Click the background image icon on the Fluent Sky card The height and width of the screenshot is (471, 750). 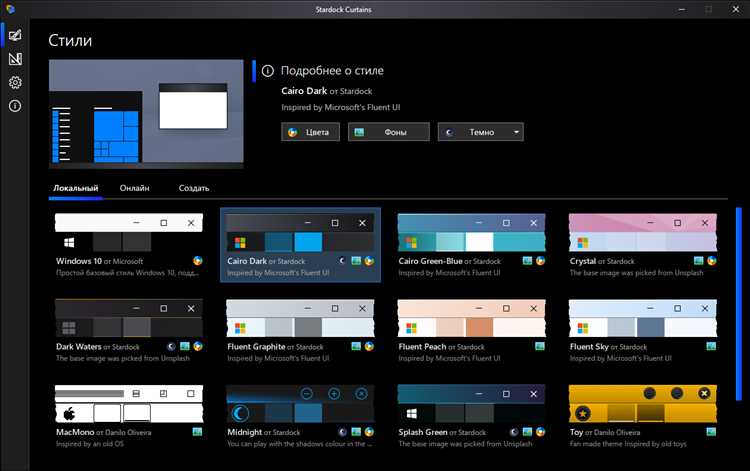(x=711, y=346)
